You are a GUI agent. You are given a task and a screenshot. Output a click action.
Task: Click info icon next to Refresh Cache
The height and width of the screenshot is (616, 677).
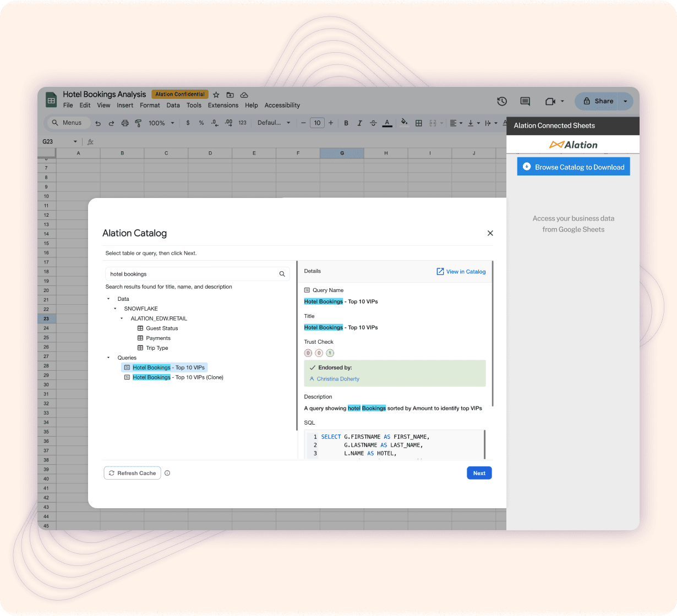[x=167, y=473]
